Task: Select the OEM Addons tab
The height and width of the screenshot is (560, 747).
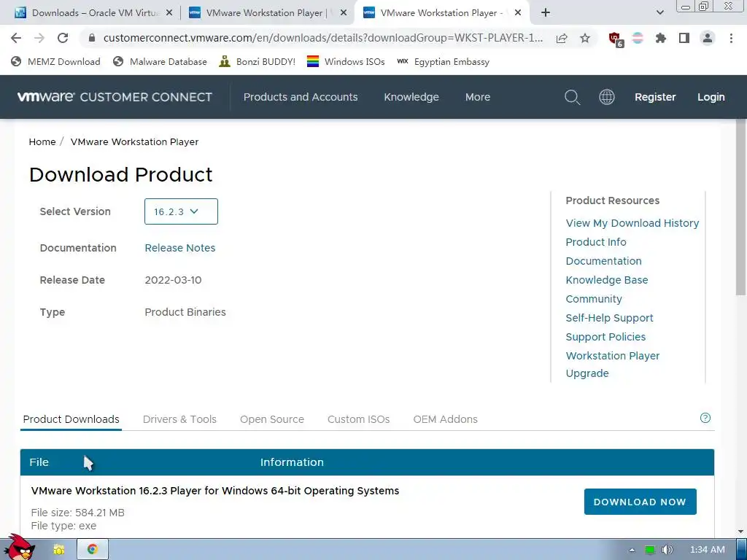Action: point(446,419)
